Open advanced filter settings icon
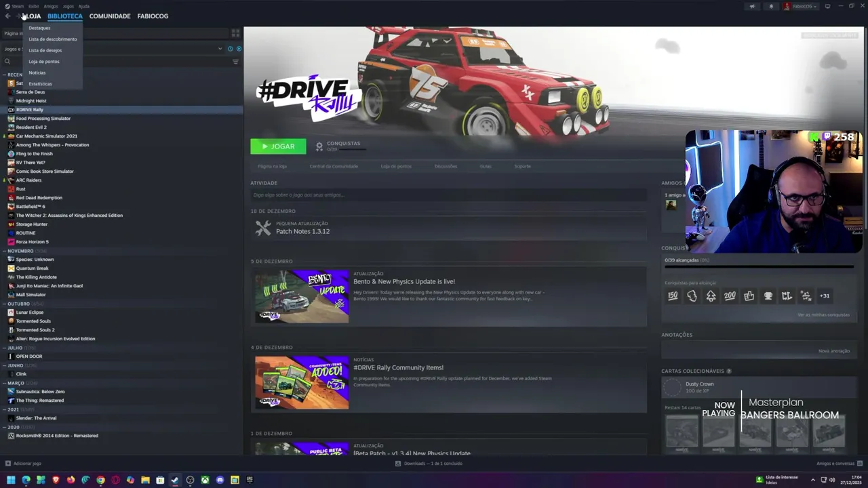The width and height of the screenshot is (868, 488). click(x=235, y=62)
